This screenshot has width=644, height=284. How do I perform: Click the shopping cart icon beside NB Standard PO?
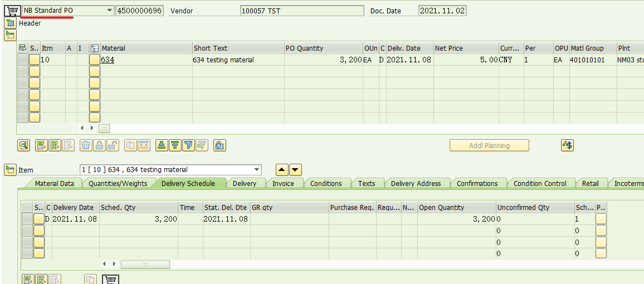click(x=12, y=11)
